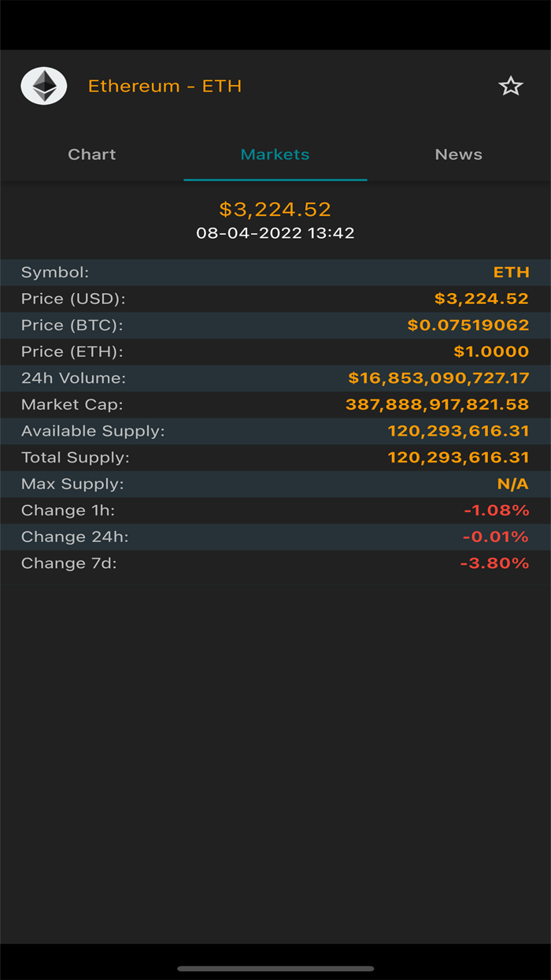Tap the Ethereum diamond emblem
Screen dimensions: 551x980
click(43, 85)
